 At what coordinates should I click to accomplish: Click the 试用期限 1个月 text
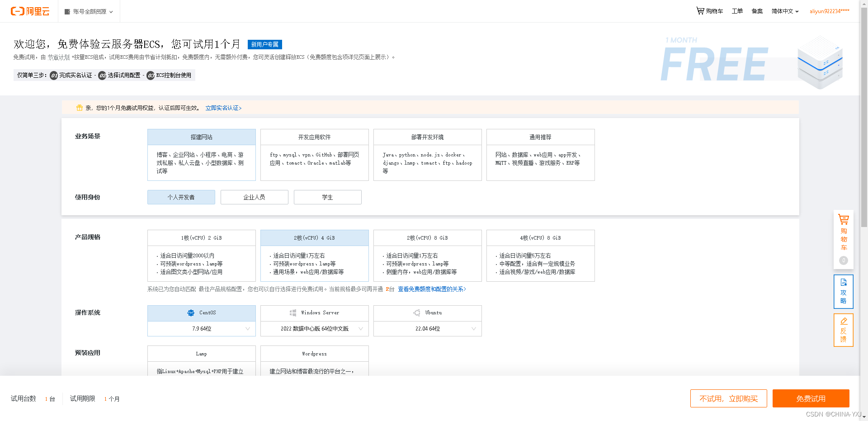[x=95, y=398]
